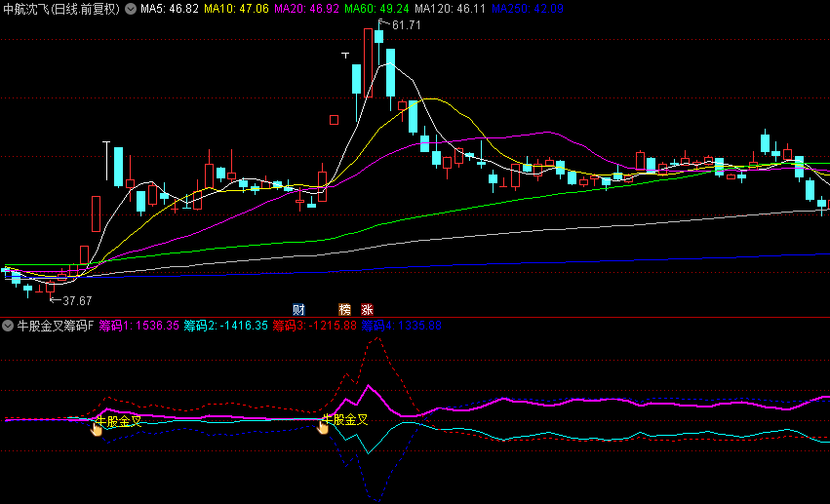Click the 61.71 high price label
830x504 pixels.
coord(407,25)
